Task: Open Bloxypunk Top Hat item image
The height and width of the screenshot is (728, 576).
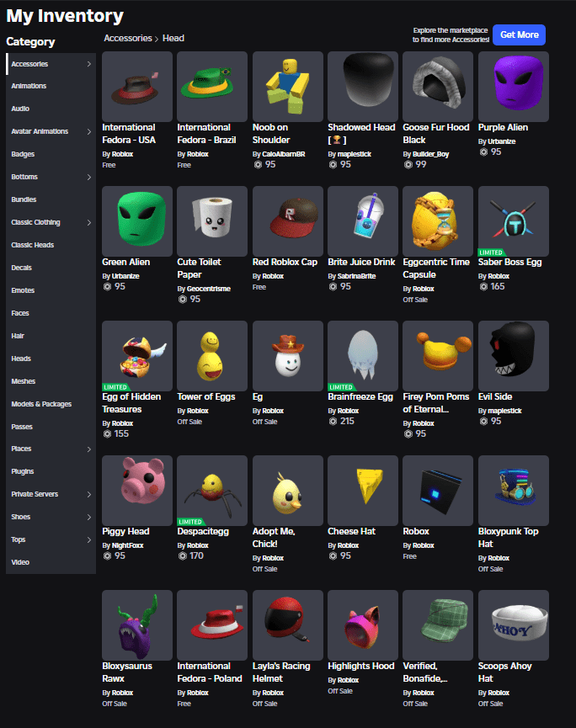Action: (514, 491)
